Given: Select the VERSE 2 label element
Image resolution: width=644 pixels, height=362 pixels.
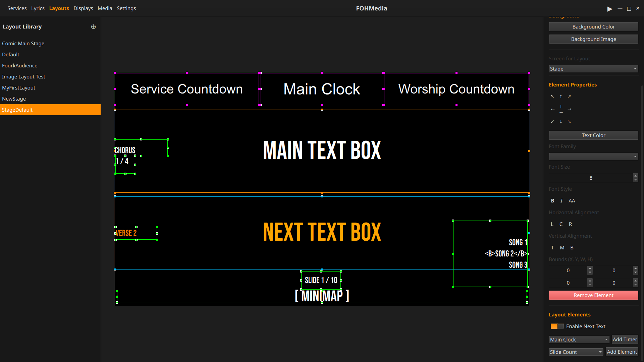Looking at the screenshot, I should [136, 233].
